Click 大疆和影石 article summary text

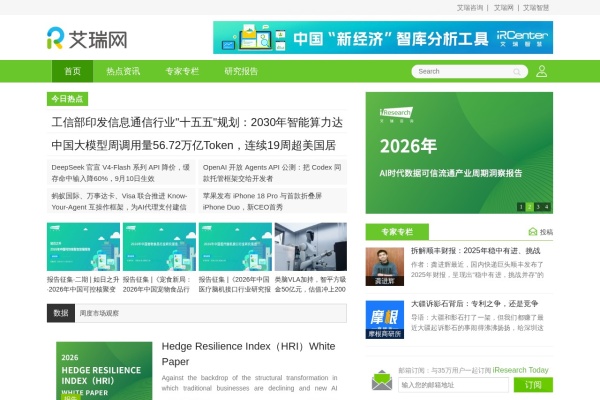click(477, 323)
